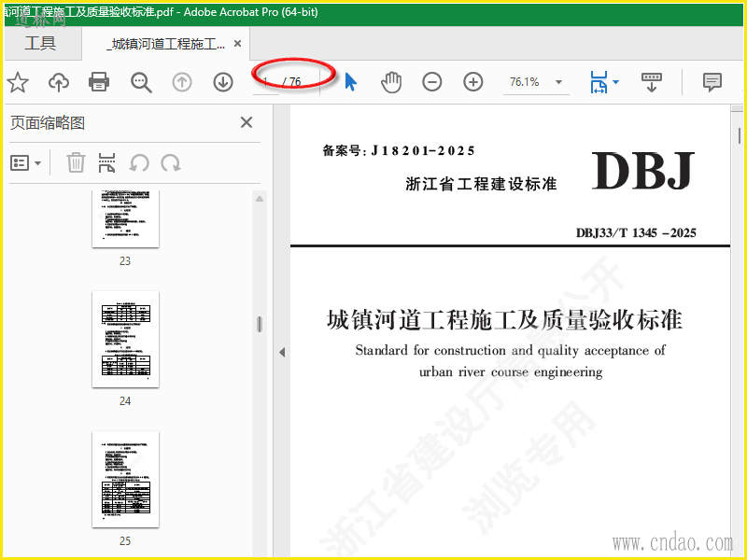747x560 pixels.
Task: Select page 24 thumbnail
Action: click(x=125, y=339)
